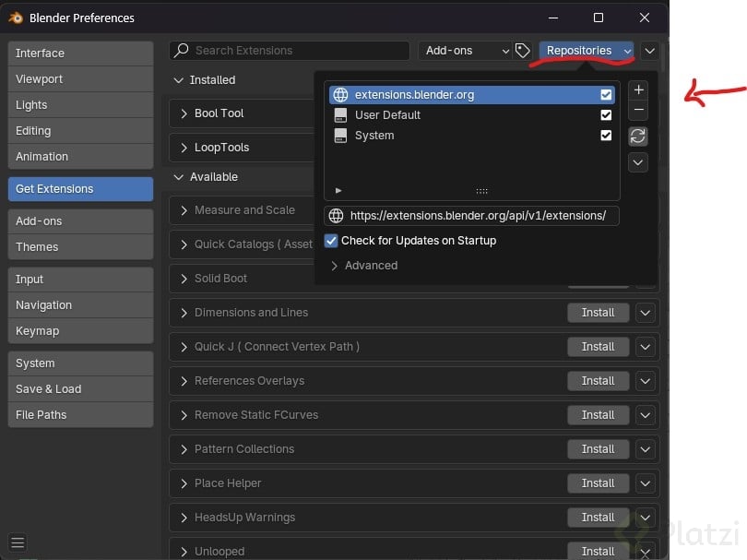Screen dimensions: 747x560
Task: Open the System preferences tab
Action: point(80,363)
